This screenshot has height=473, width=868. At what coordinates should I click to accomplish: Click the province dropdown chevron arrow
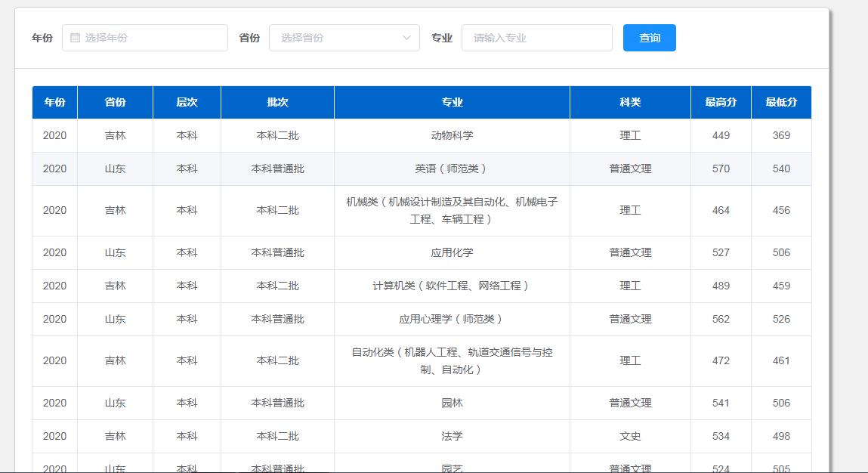click(x=406, y=38)
